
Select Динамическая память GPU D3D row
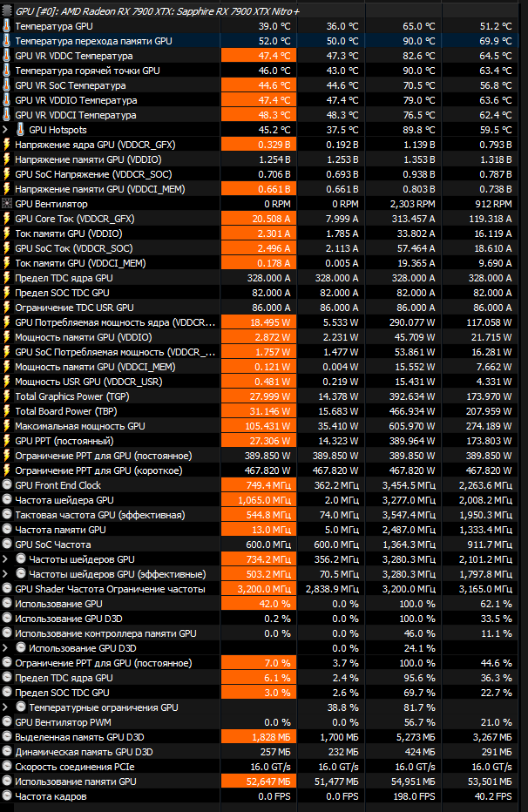point(260,752)
